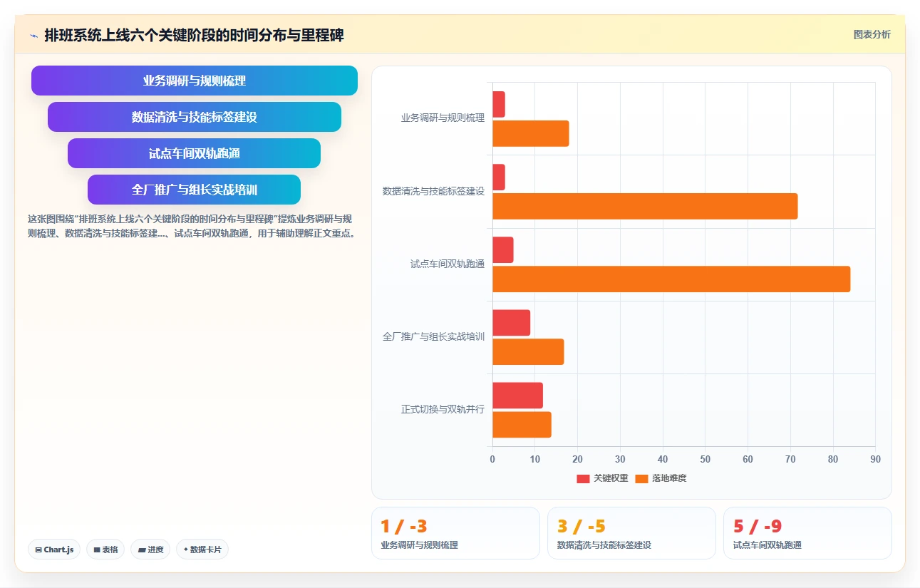This screenshot has height=588, width=920.
Task: Click orange bar for 正式切换与双轨并行
Action: click(522, 425)
